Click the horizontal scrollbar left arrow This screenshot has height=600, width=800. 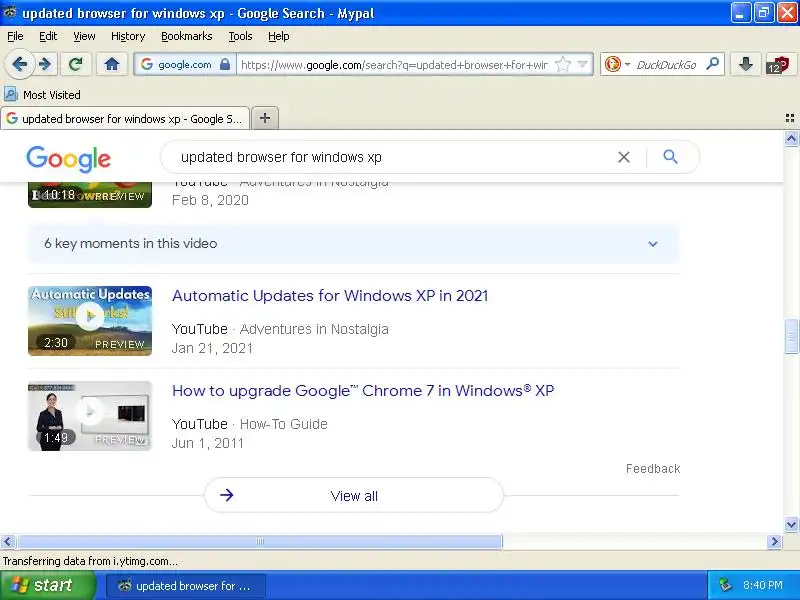(8, 541)
